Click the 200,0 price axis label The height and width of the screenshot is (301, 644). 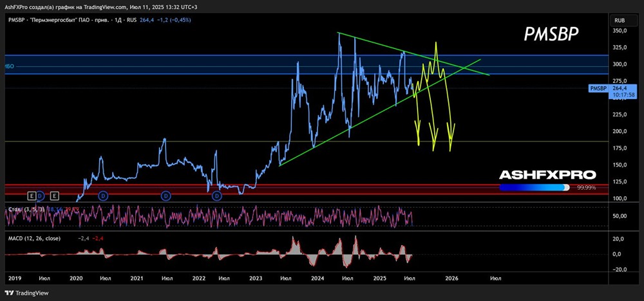point(620,132)
